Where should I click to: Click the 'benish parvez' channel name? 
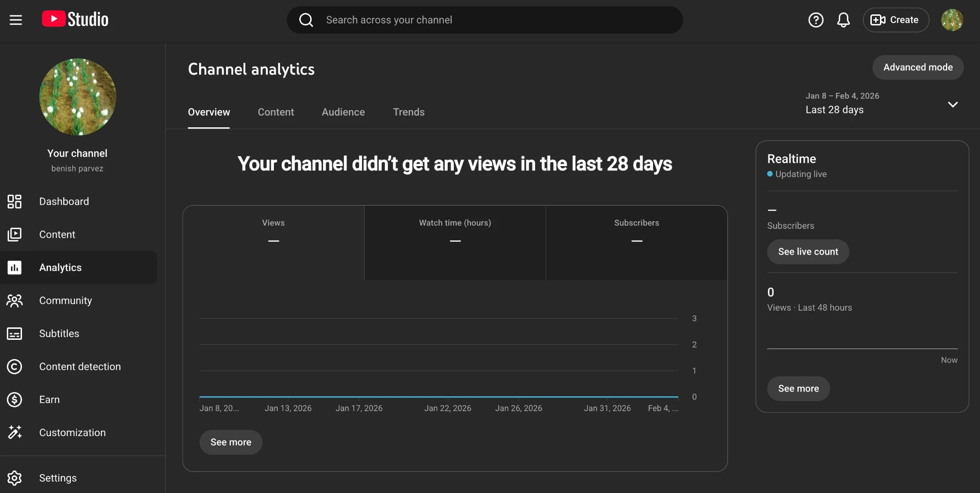77,168
